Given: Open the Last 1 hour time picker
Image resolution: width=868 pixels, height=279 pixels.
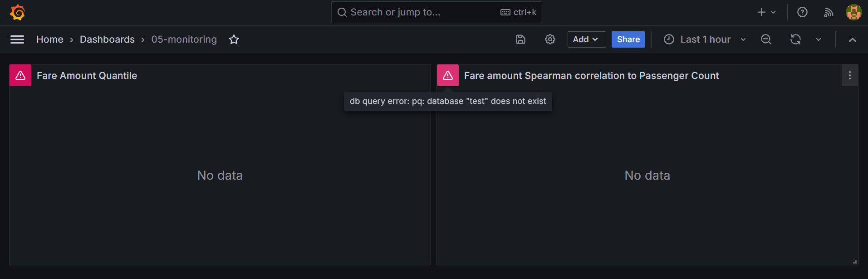Looking at the screenshot, I should (704, 39).
